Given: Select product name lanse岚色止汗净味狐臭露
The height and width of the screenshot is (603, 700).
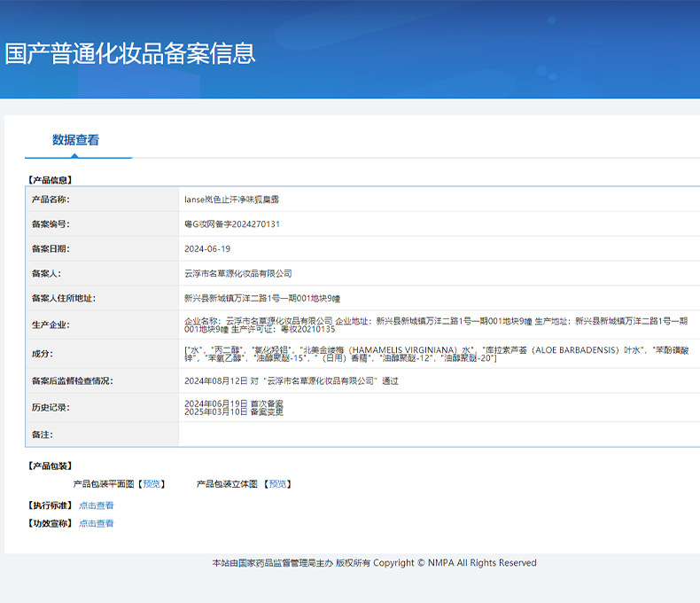Looking at the screenshot, I should (x=231, y=200).
